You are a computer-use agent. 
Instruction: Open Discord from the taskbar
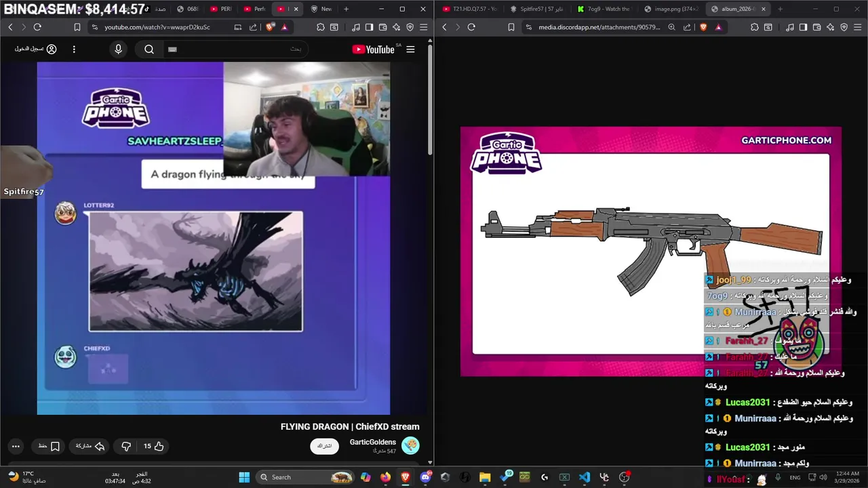(x=425, y=477)
